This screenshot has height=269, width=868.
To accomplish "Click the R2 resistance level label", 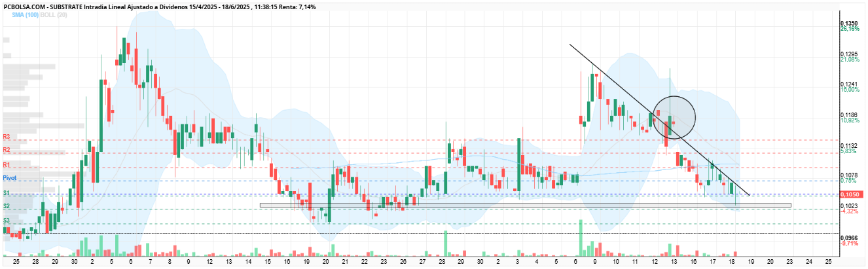I will (7, 150).
